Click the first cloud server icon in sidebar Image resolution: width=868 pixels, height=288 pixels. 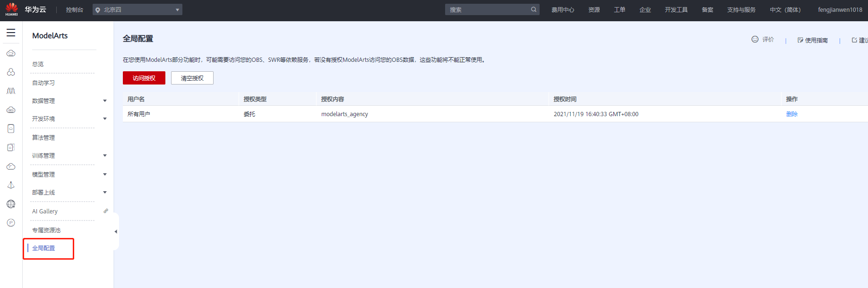point(11,53)
